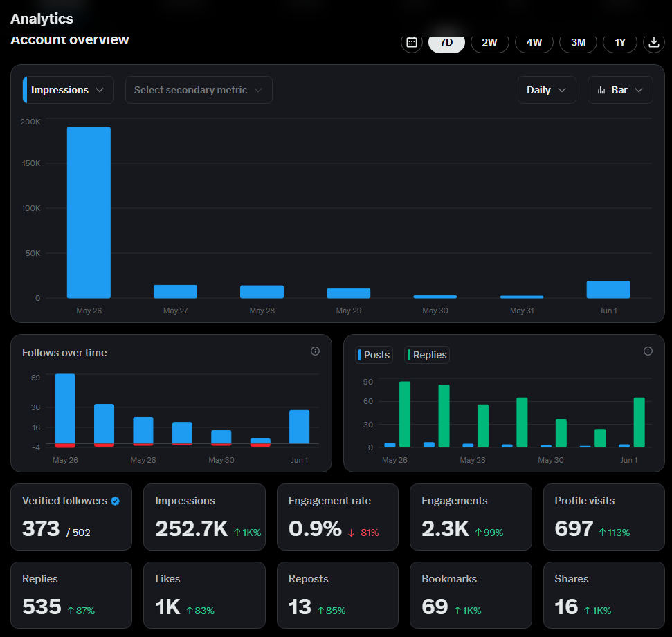Click the May 28 impressions bar
Viewport: 672px width, 637px height.
coord(262,292)
